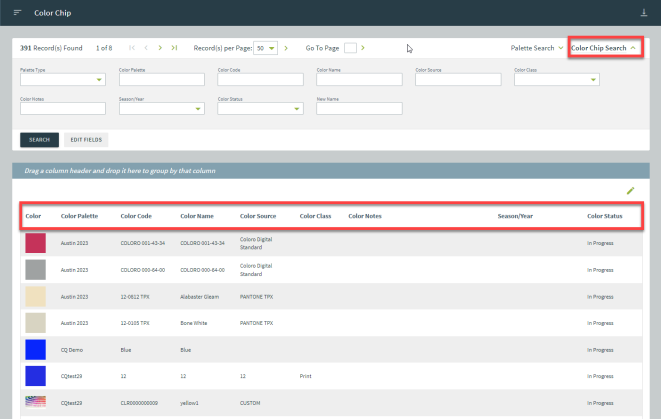
Task: Go to the next page arrow
Action: pyautogui.click(x=160, y=48)
